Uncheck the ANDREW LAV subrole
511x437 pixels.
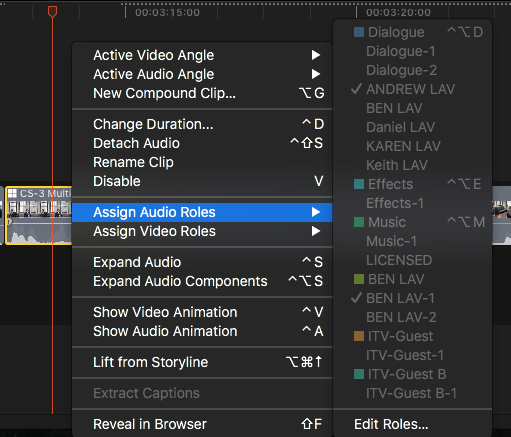[x=413, y=89]
